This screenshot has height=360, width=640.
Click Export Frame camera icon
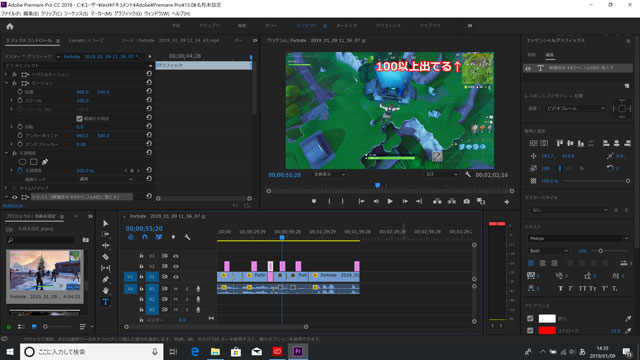pyautogui.click(x=466, y=201)
